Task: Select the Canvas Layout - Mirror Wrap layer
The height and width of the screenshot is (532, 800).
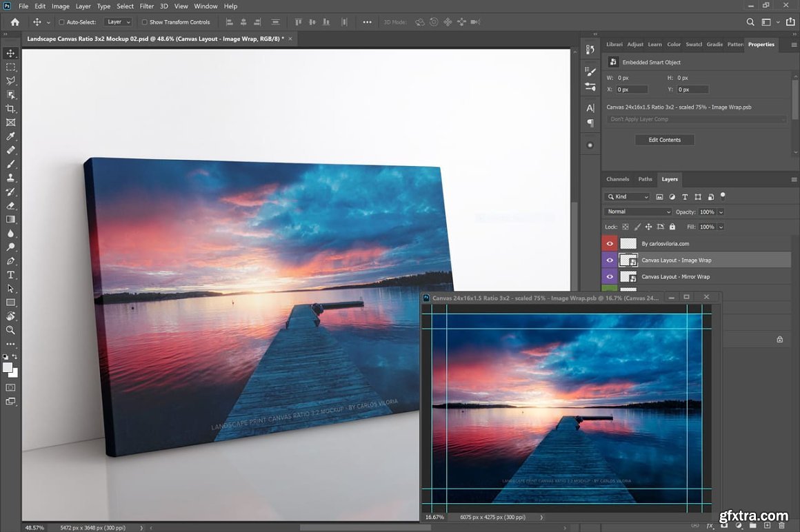Action: 675,276
